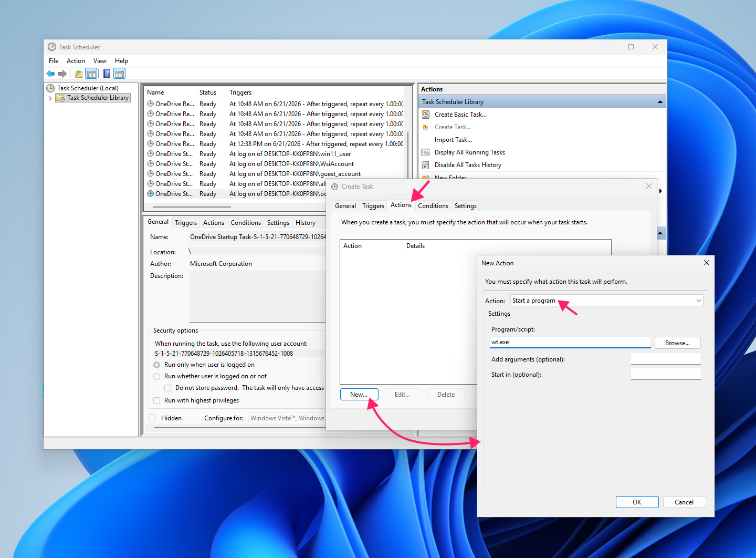Select Run whether user is logged on or not
756x558 pixels.
pos(156,376)
